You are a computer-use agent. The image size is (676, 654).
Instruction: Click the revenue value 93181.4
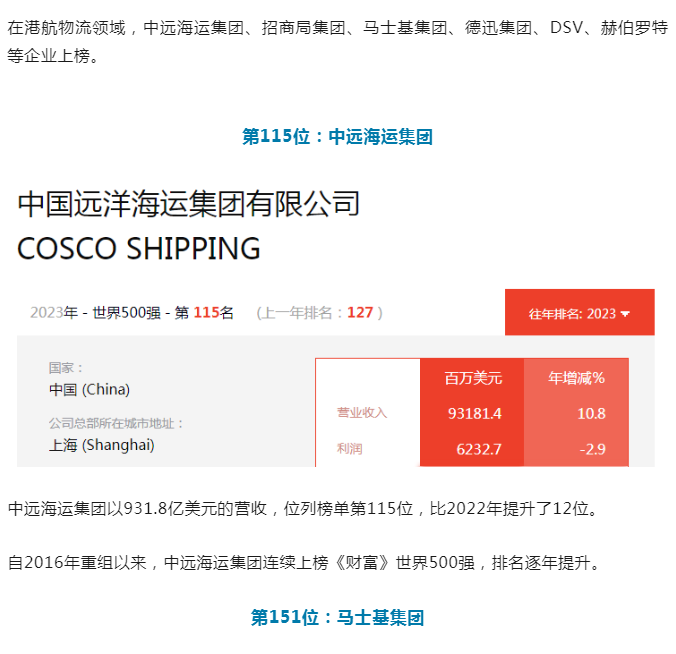coord(475,413)
